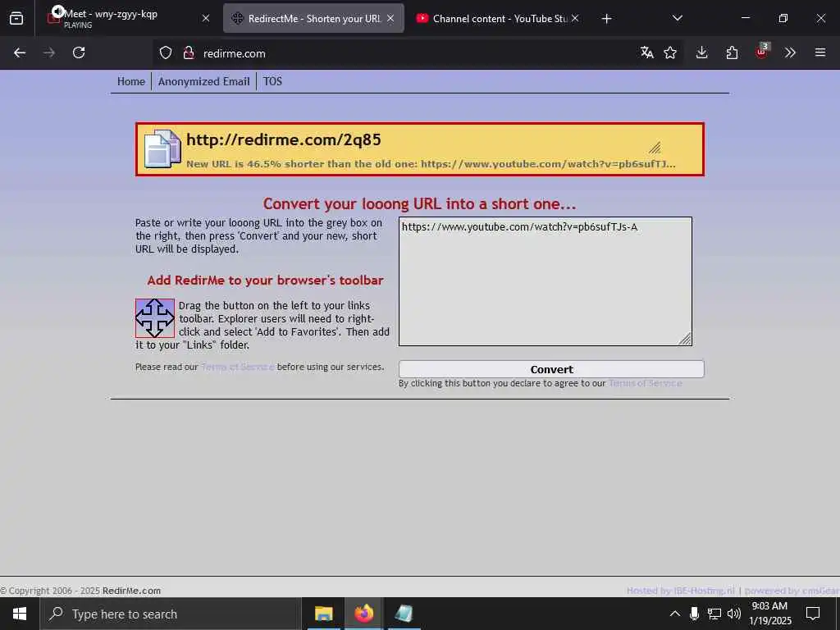This screenshot has width=840, height=630.
Task: Go to the Home page link
Action: [x=131, y=81]
